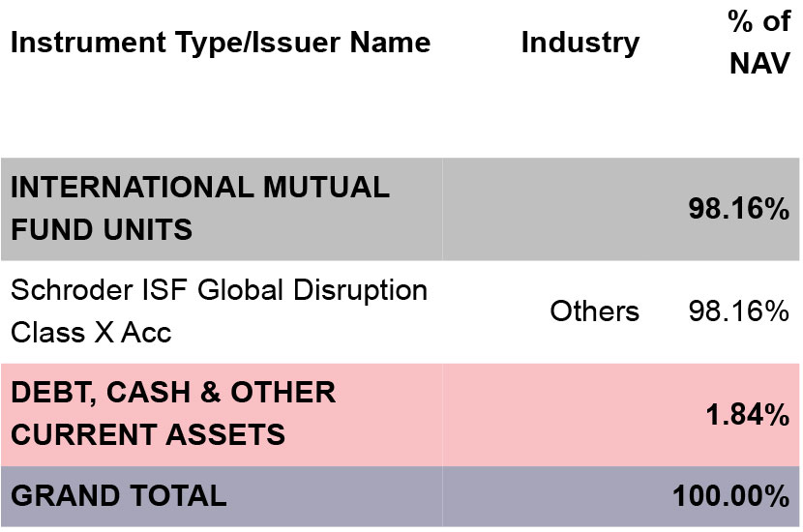Screen dimensions: 803x532
Task: Click the 1.84% value
Action: click(748, 414)
